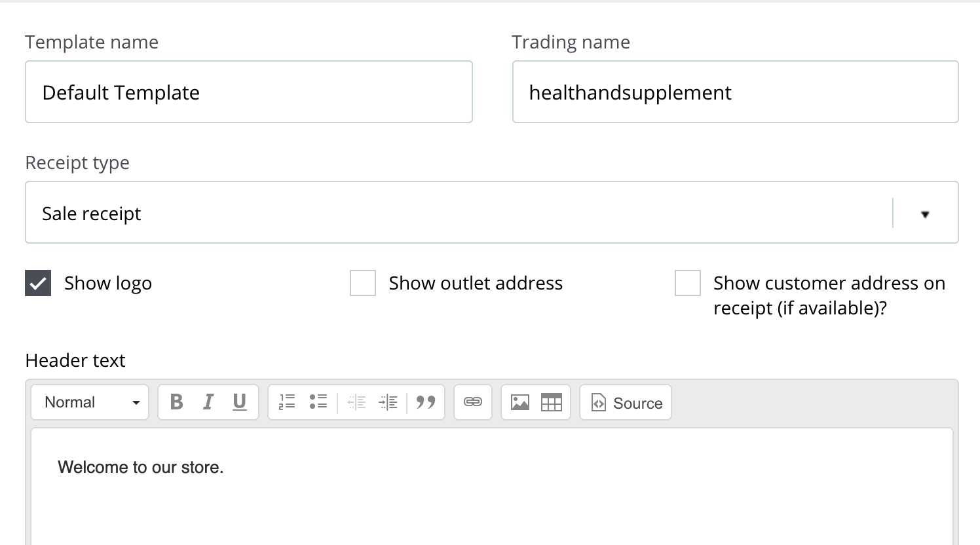Click the Template name input field
The width and height of the screenshot is (980, 545).
(x=249, y=92)
